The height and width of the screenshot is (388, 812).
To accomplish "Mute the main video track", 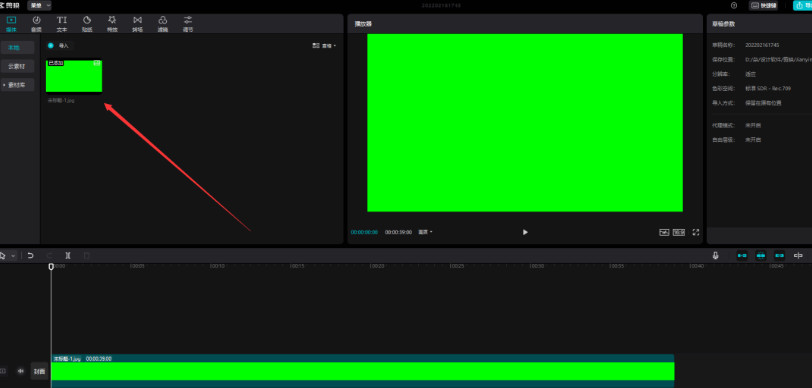I will click(x=21, y=371).
